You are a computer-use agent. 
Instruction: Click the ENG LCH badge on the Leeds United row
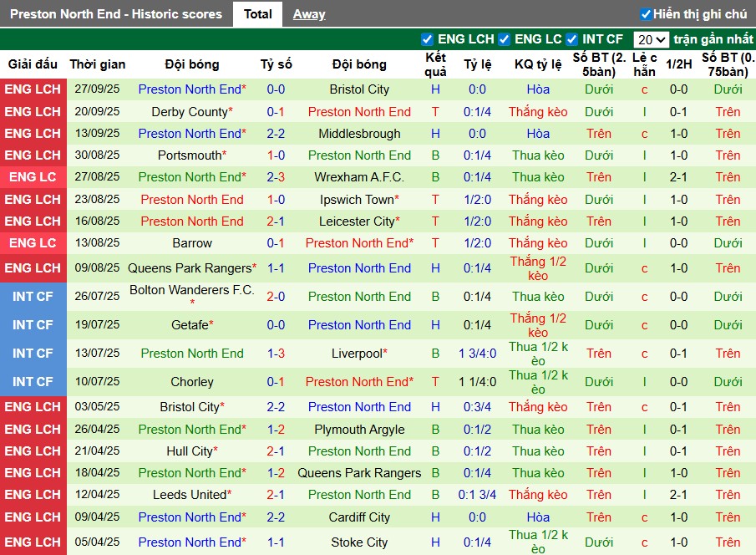click(x=33, y=494)
